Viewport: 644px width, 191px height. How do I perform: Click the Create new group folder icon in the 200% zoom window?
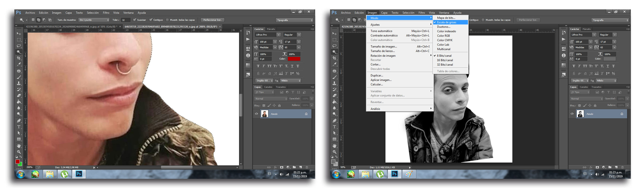tap(294, 167)
